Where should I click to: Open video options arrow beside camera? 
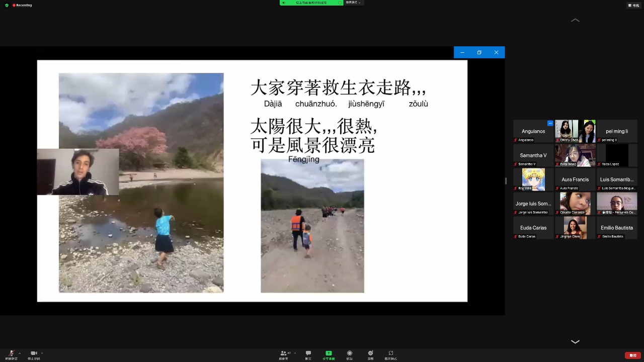coord(42,353)
